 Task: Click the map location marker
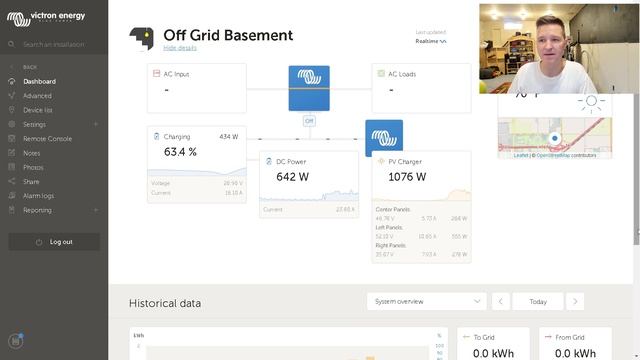[554, 138]
